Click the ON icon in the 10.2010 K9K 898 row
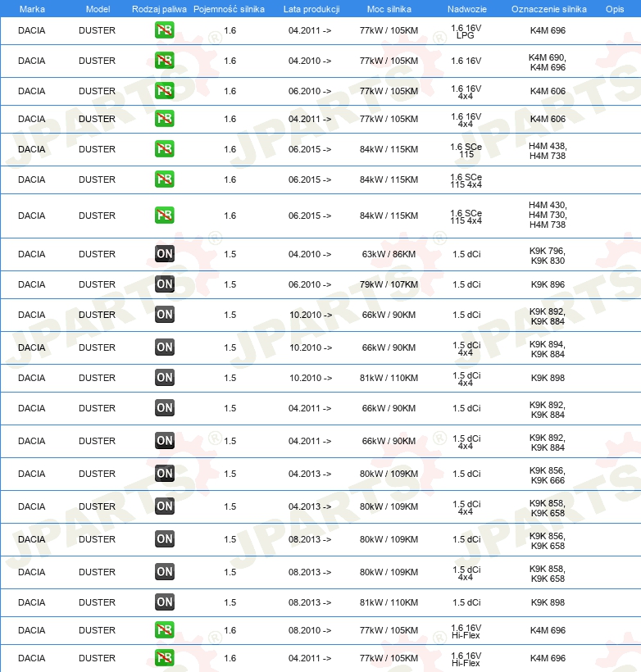Screen dimensions: 641x672 point(165,378)
